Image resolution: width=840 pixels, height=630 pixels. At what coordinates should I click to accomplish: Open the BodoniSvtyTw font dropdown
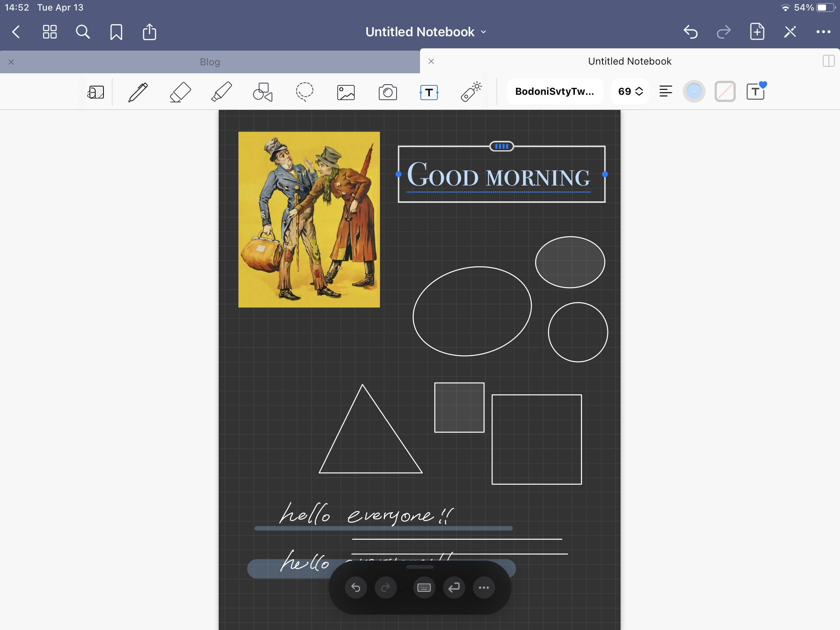point(554,91)
